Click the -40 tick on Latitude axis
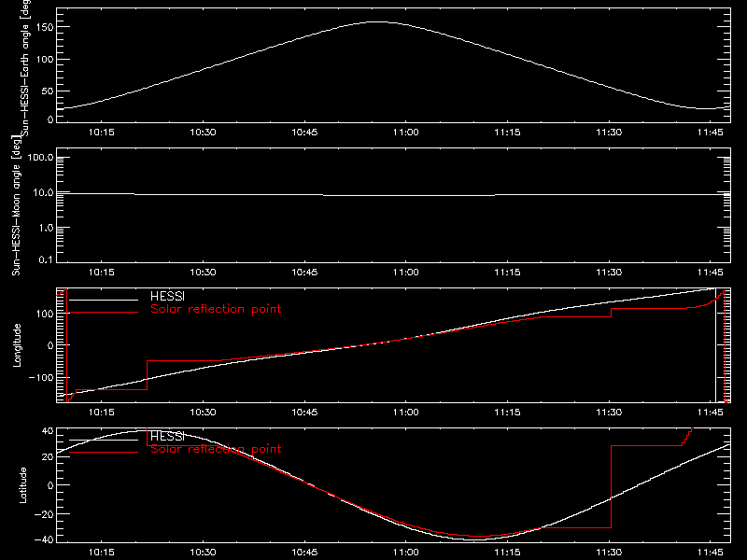 tap(44, 539)
